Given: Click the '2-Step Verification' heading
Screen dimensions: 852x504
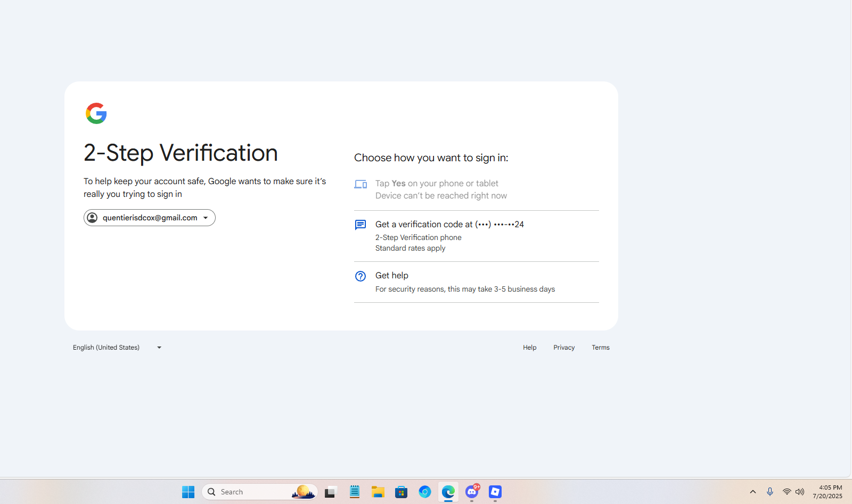Looking at the screenshot, I should coord(181,153).
